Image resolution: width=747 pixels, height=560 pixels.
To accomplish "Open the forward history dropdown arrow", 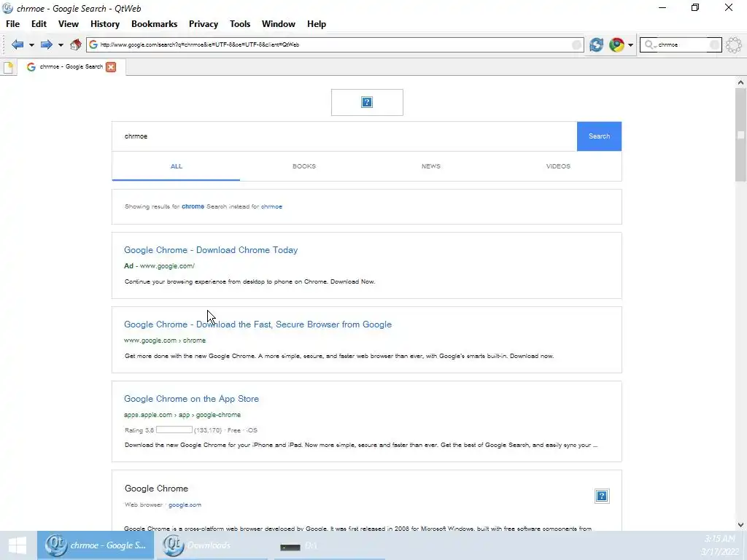I will tap(61, 45).
